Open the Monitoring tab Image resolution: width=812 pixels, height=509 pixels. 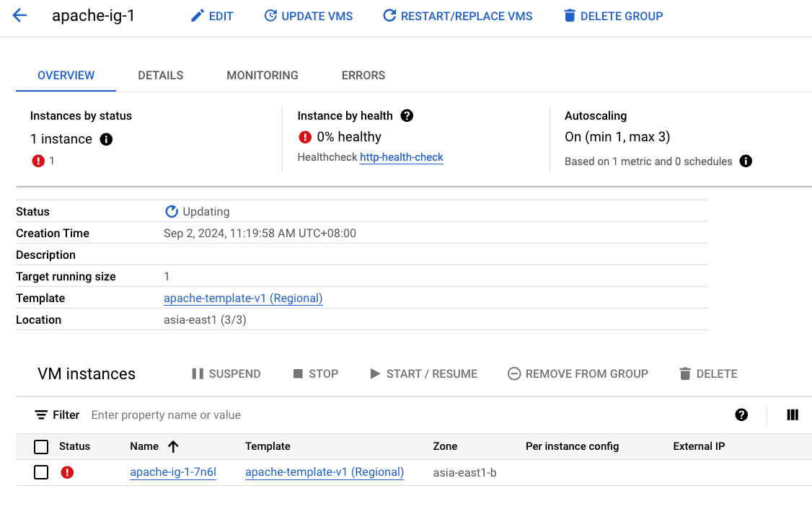pyautogui.click(x=262, y=75)
